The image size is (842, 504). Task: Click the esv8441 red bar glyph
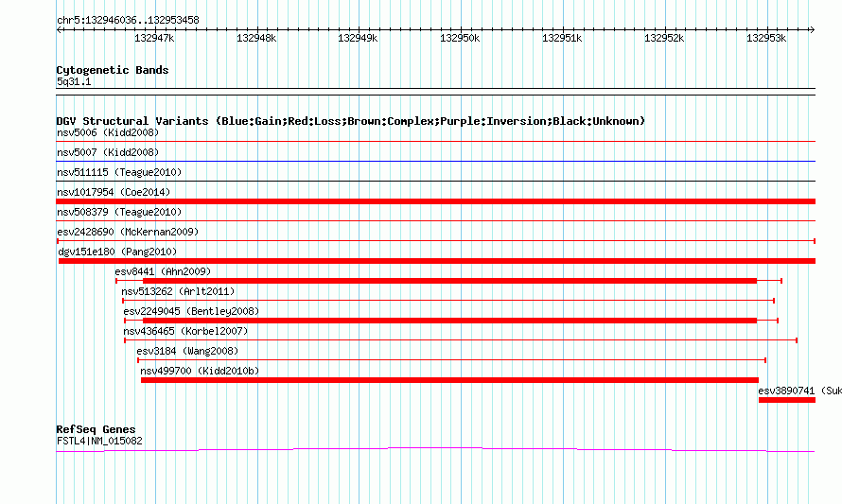pos(449,281)
